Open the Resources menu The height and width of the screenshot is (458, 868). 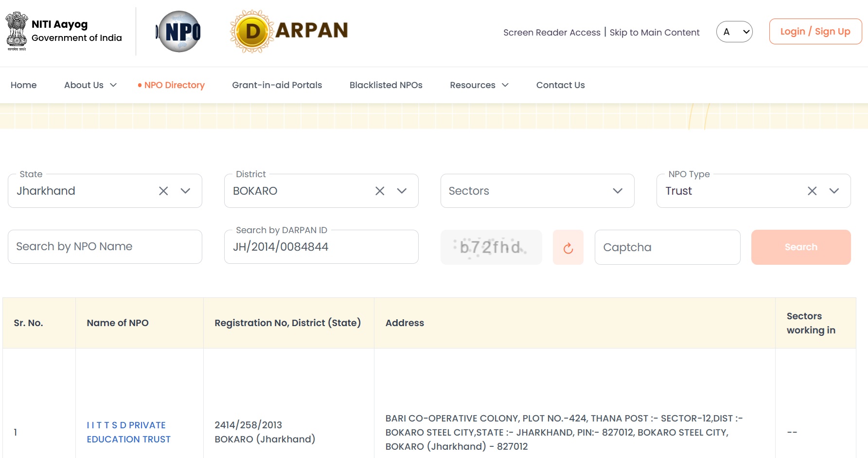(479, 85)
